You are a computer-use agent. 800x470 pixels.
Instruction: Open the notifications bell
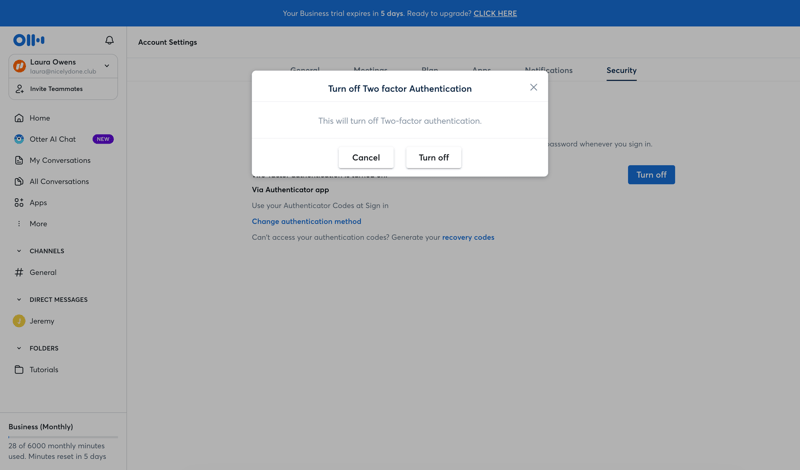coord(109,40)
